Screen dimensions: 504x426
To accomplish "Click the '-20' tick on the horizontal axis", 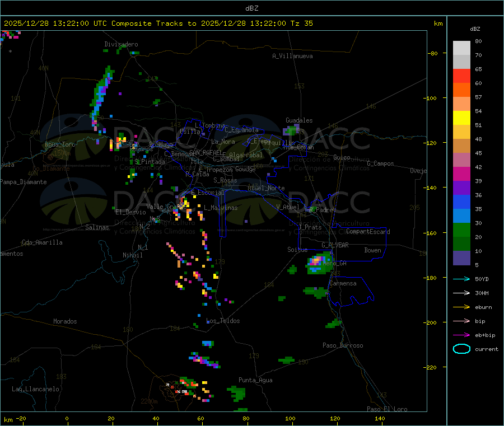I will (x=21, y=418).
